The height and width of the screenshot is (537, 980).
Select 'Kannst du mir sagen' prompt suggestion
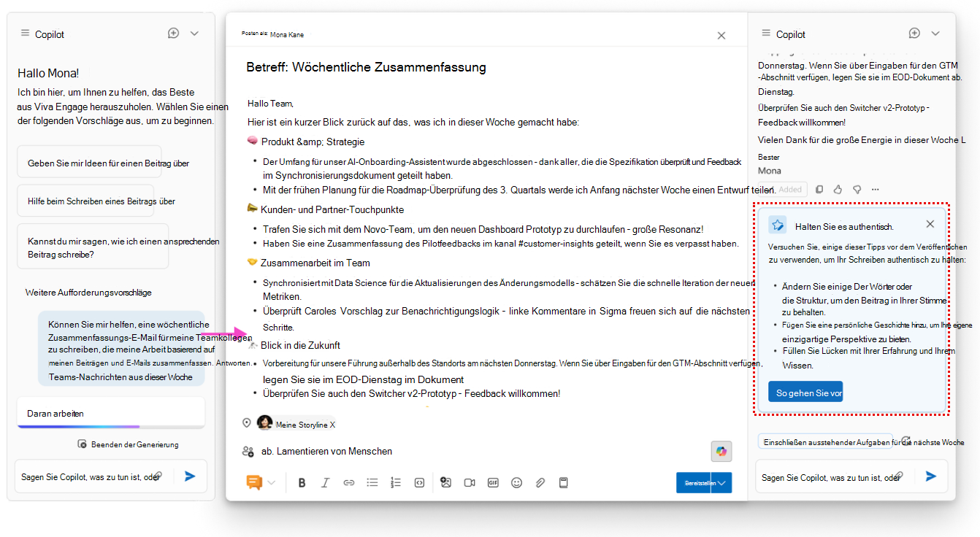click(93, 247)
